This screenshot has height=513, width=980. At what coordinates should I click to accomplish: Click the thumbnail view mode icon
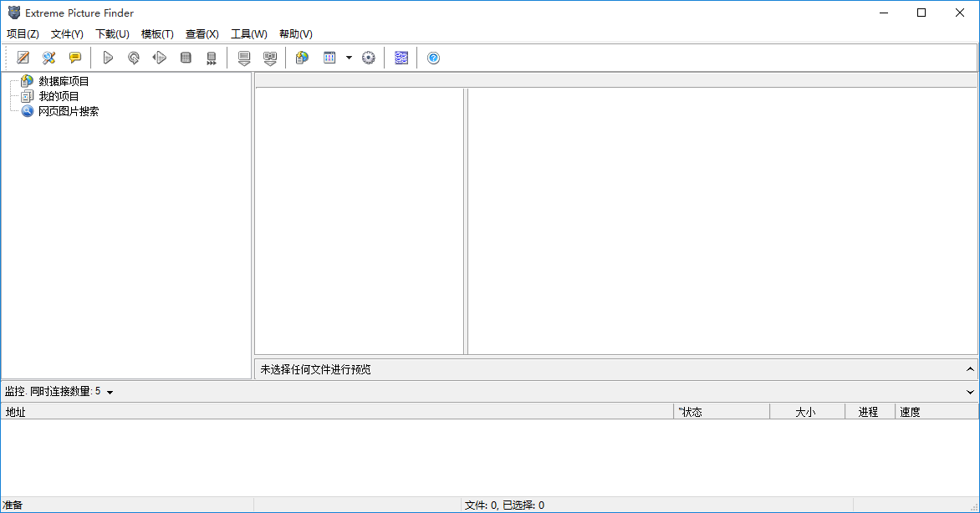coord(329,58)
